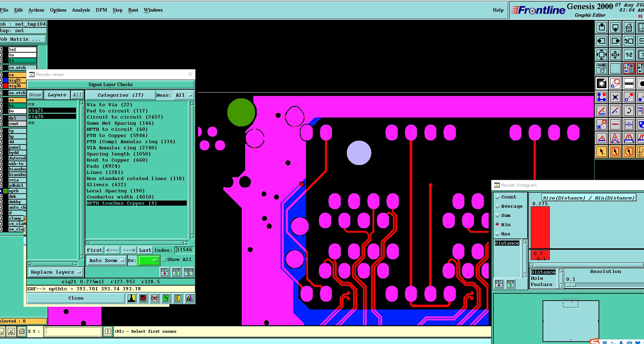Click the zoom out arrows icon

(x=602, y=54)
